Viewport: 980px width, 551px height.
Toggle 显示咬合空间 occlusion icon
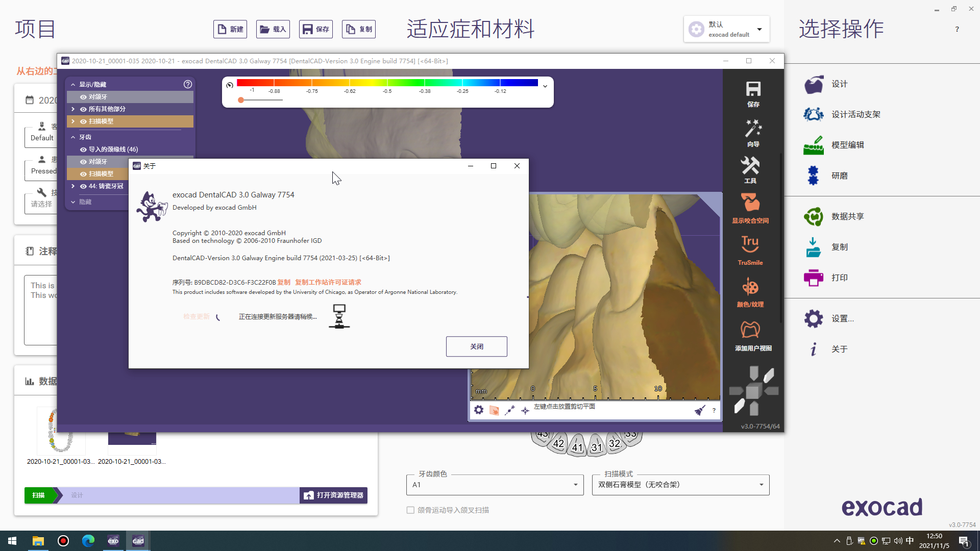[x=750, y=203]
